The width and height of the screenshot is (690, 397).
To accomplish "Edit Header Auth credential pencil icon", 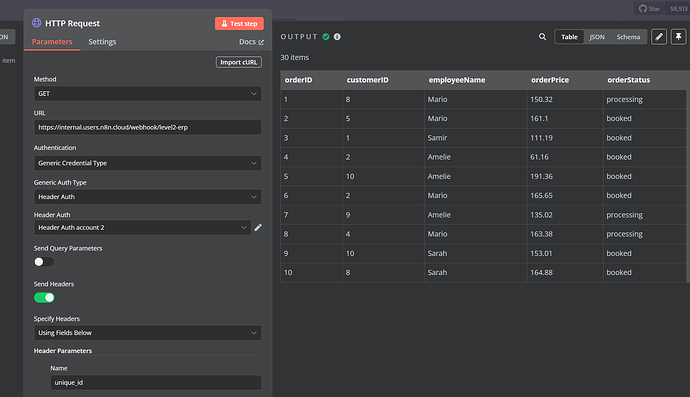I will coord(258,228).
